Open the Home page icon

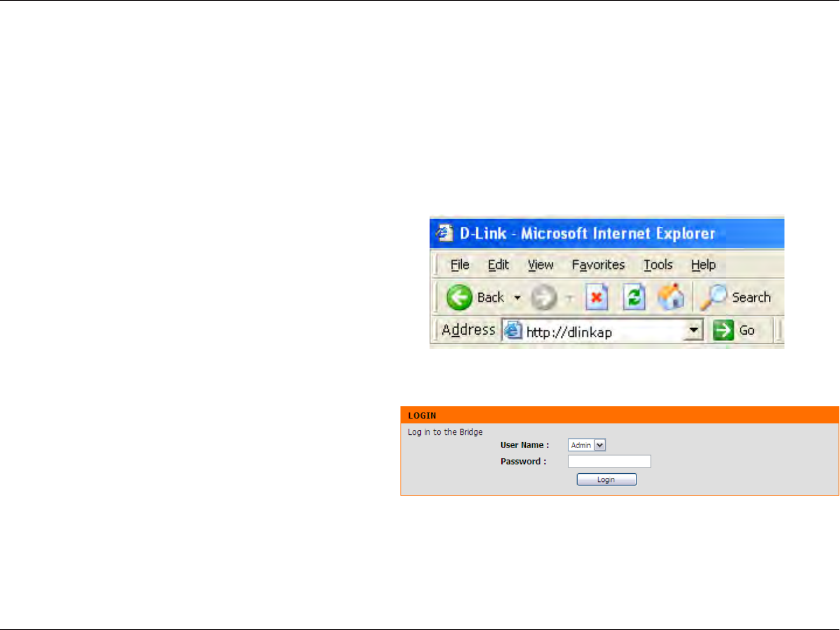671,297
